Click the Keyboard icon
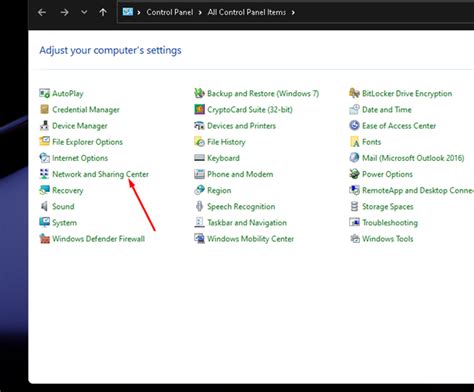 [199, 158]
